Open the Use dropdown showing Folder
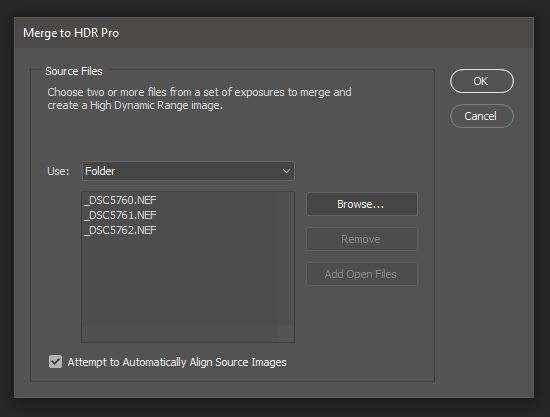 [188, 171]
